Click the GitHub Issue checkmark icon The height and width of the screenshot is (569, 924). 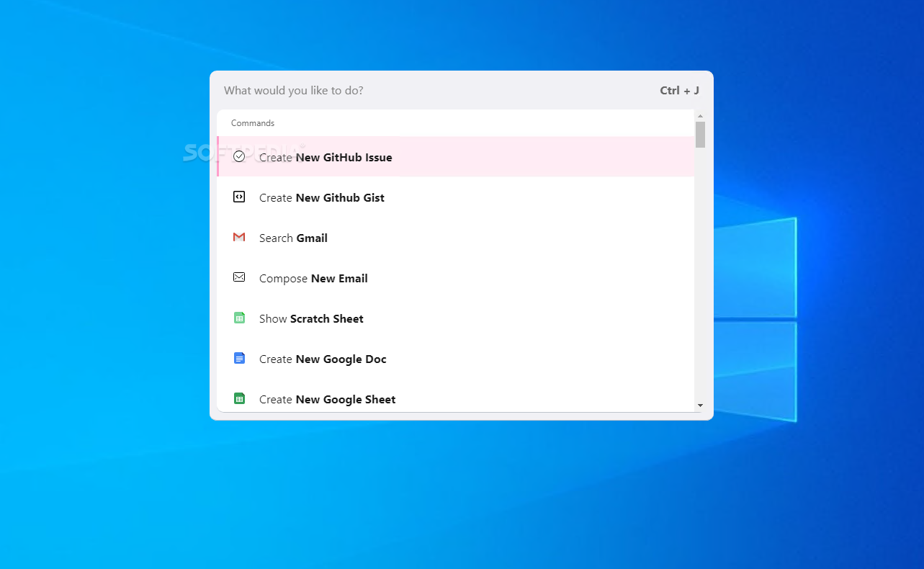(x=239, y=156)
